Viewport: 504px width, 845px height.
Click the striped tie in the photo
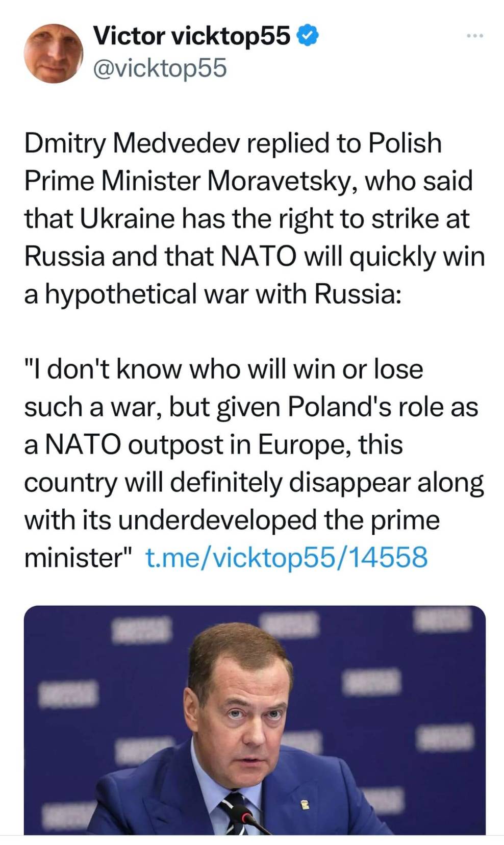[231, 811]
